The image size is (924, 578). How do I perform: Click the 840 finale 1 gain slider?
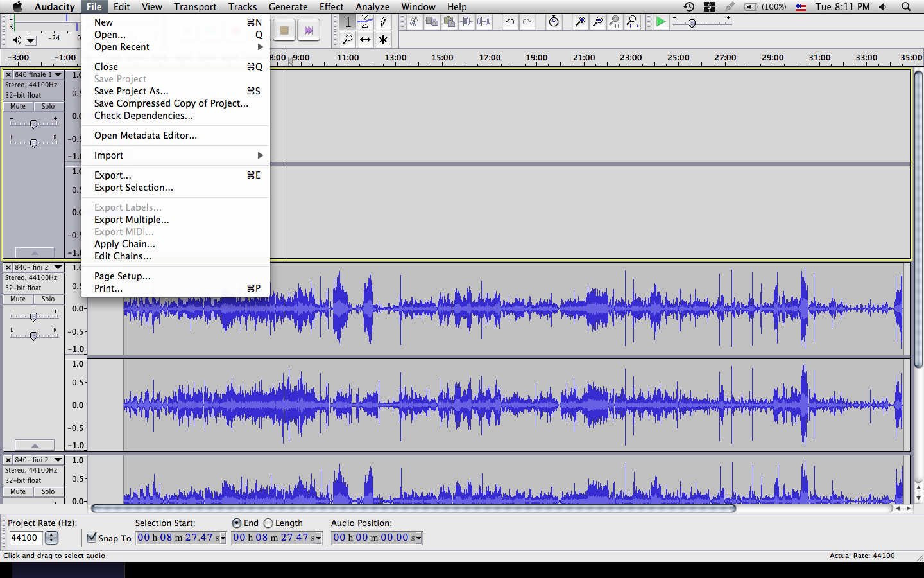[33, 124]
